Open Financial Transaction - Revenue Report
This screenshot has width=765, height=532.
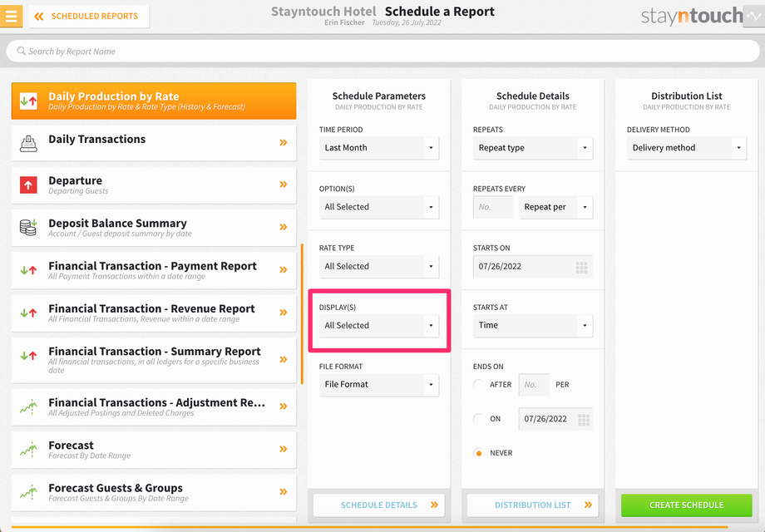click(x=154, y=313)
